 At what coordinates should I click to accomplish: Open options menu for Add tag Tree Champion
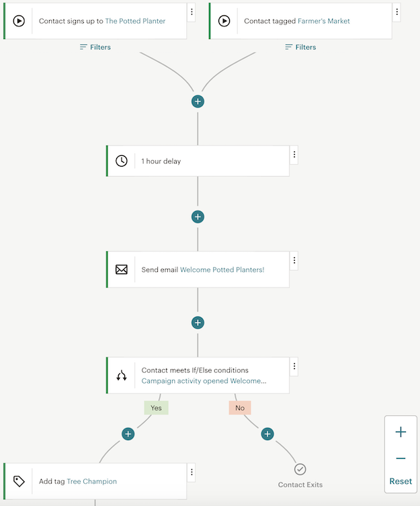(x=192, y=472)
